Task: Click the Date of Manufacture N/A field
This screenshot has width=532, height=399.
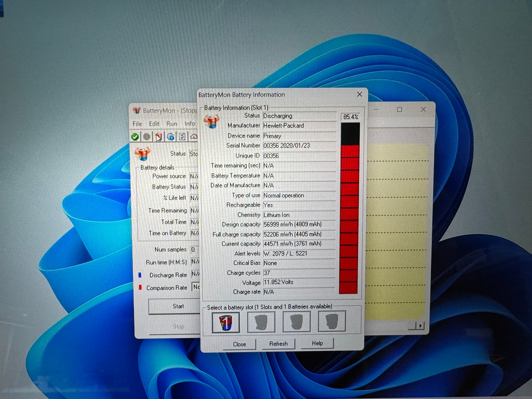Action: [x=300, y=185]
